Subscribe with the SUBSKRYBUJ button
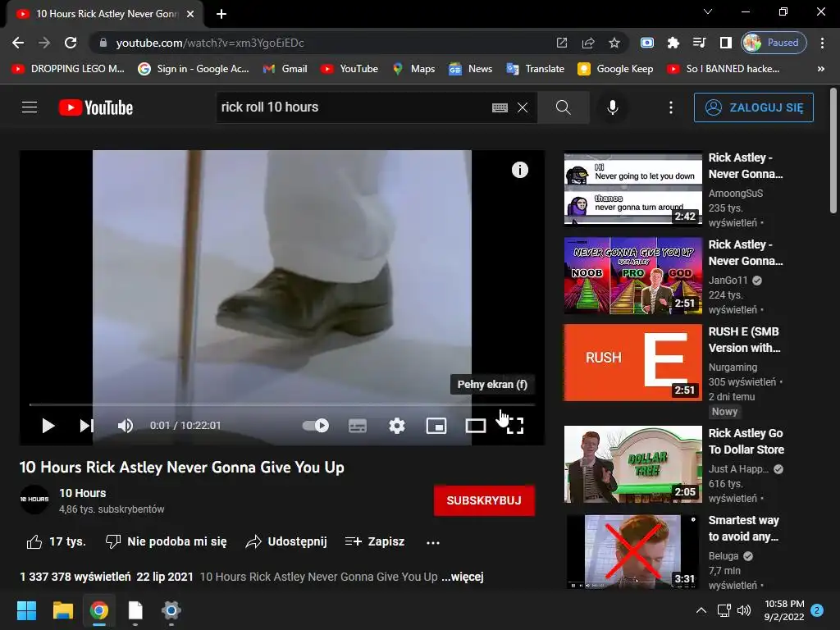 (484, 500)
